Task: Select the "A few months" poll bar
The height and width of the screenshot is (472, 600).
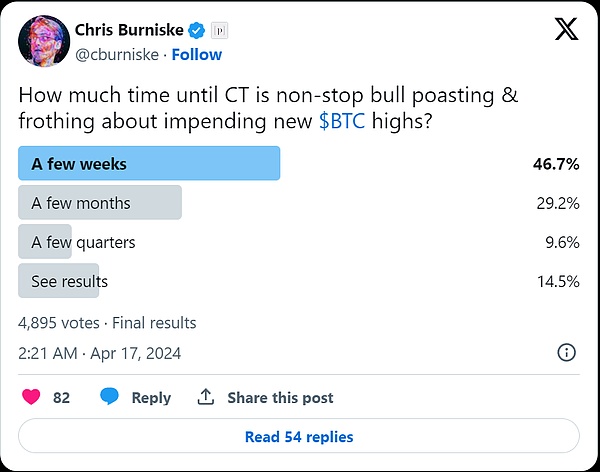Action: point(100,203)
